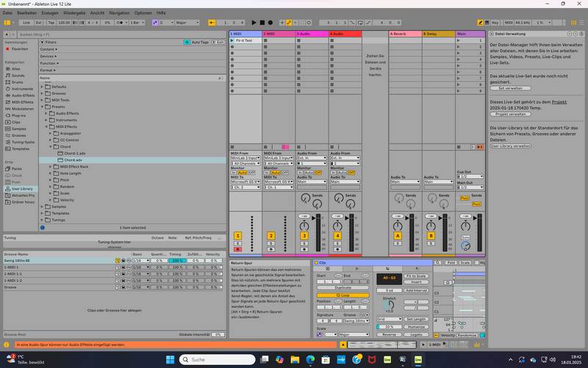Open Windows Start menu
This screenshot has width=588, height=368.
pos(171,359)
